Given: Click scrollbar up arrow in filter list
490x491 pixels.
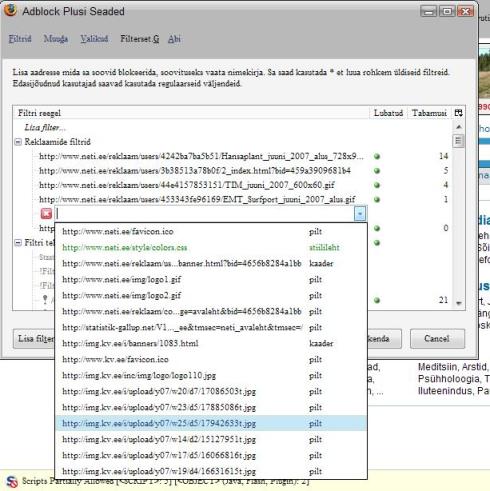Looking at the screenshot, I should coord(459,127).
